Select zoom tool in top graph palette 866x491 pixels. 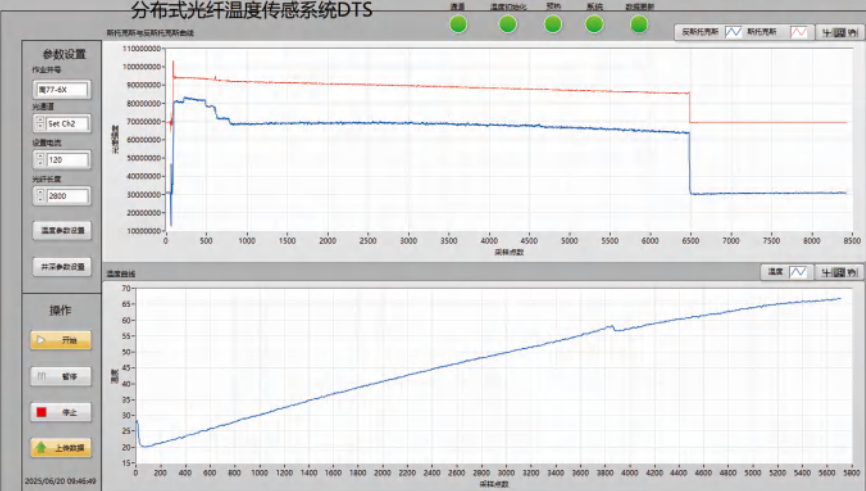[840, 32]
